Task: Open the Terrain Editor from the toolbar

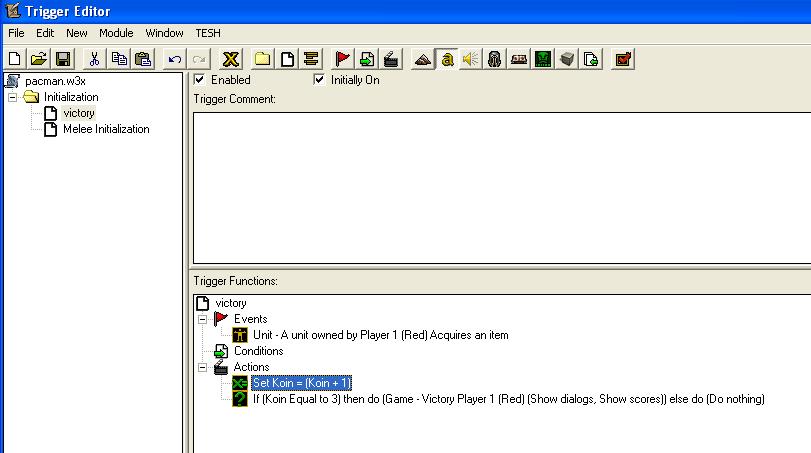Action: (x=423, y=59)
